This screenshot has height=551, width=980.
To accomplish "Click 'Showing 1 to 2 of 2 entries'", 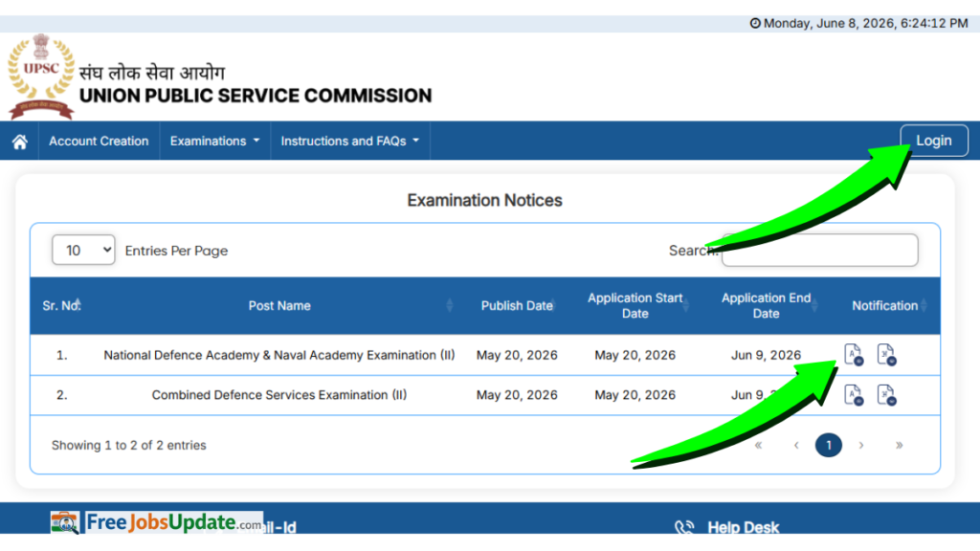I will (129, 445).
